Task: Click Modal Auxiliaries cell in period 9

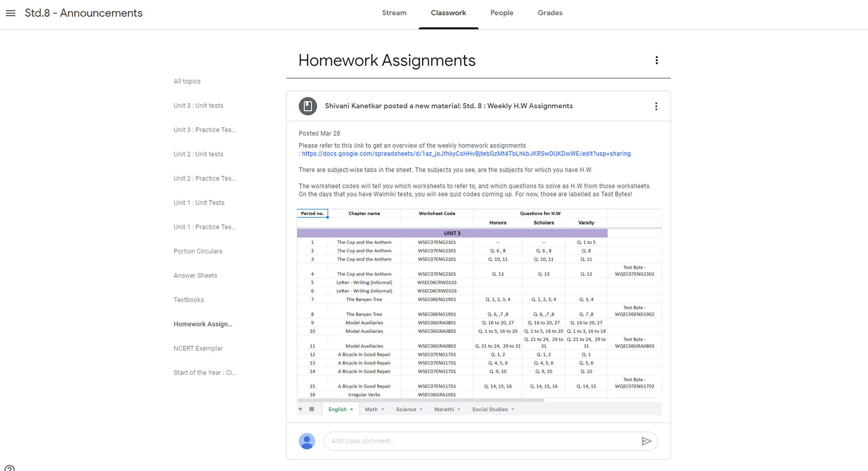Action: tap(364, 323)
